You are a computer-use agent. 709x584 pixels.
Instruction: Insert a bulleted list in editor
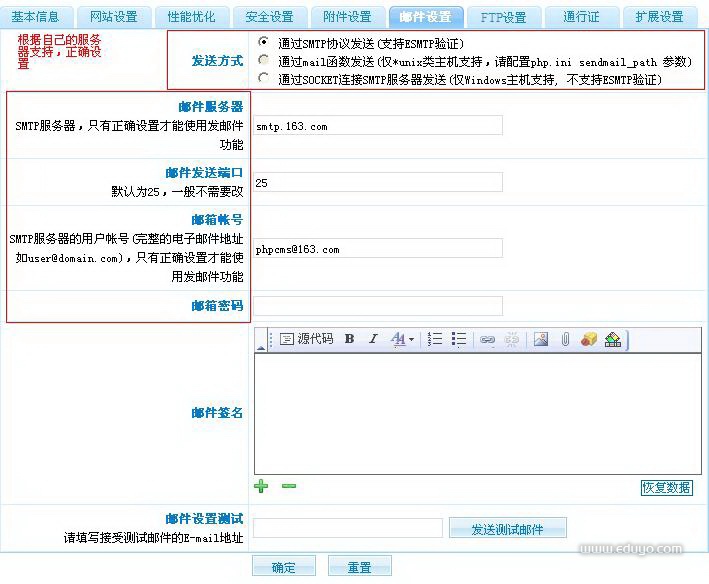[x=459, y=339]
